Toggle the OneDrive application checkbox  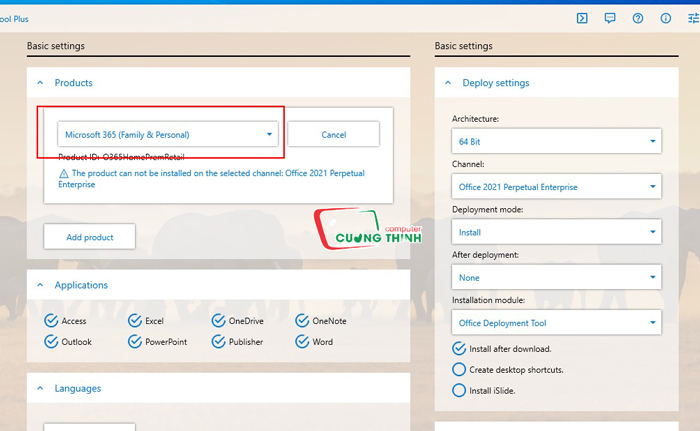click(x=218, y=320)
